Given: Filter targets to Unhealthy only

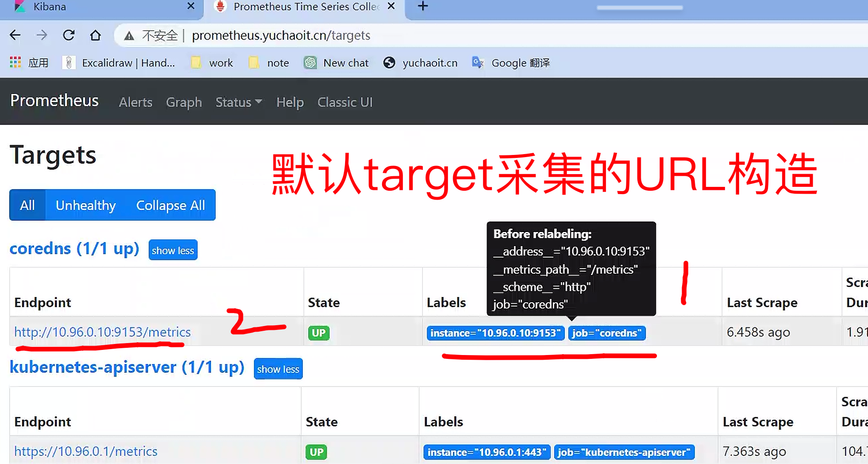Looking at the screenshot, I should coord(86,205).
